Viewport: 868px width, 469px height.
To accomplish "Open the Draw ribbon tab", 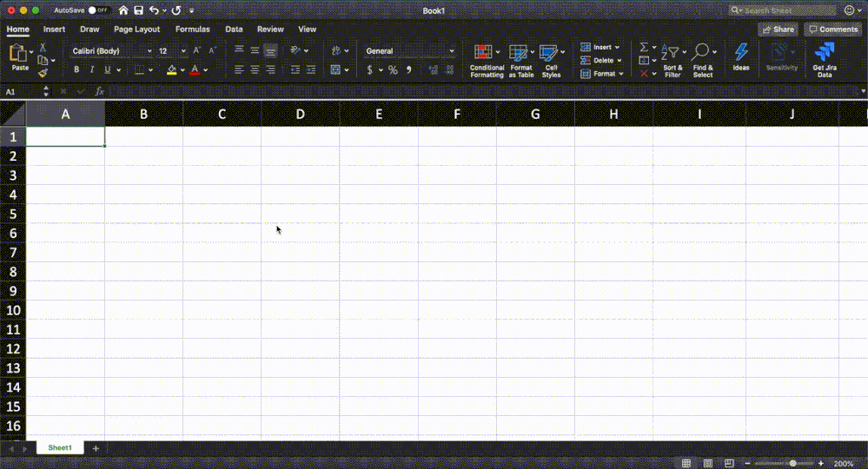I will [89, 30].
